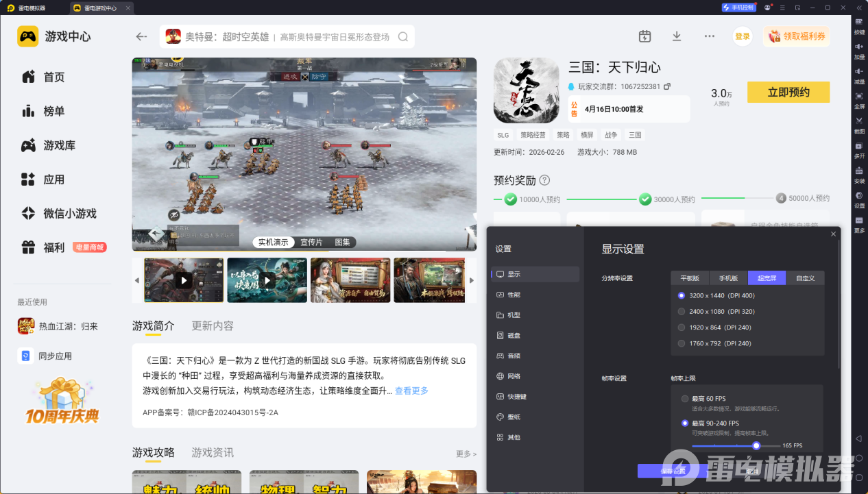Click the 立即预约 reserve button
The height and width of the screenshot is (494, 868).
click(788, 92)
